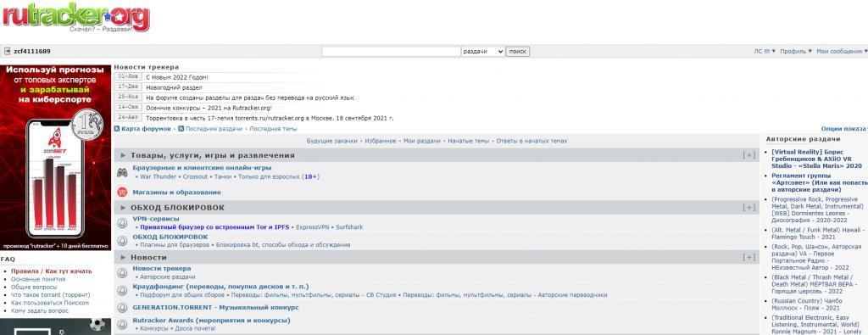This screenshot has height=335, width=868.
Task: Open the раздачи search scope dropdown
Action: coord(482,52)
